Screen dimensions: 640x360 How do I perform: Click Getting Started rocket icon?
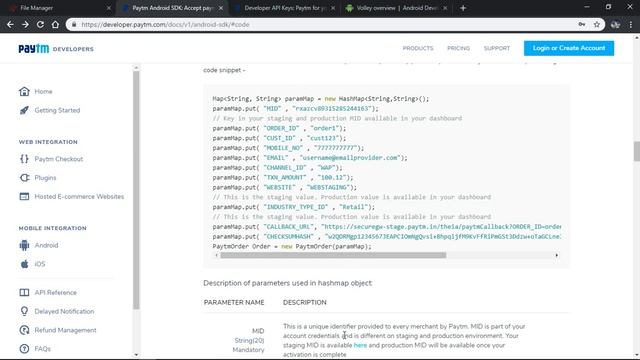[x=24, y=110]
